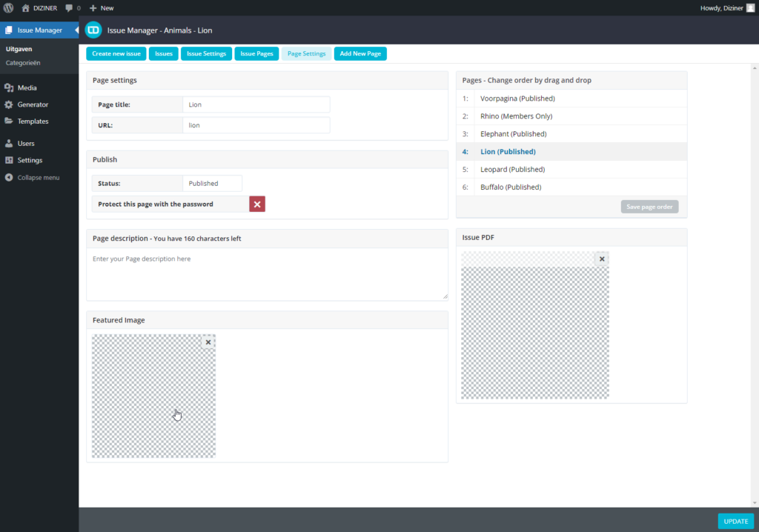This screenshot has height=532, width=759.
Task: Click inside the Page description textarea
Action: click(267, 274)
